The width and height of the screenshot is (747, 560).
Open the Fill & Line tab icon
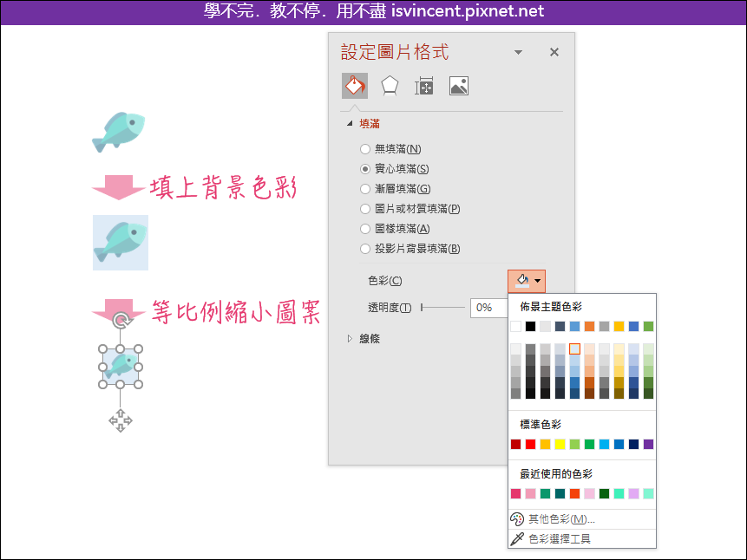click(x=355, y=86)
